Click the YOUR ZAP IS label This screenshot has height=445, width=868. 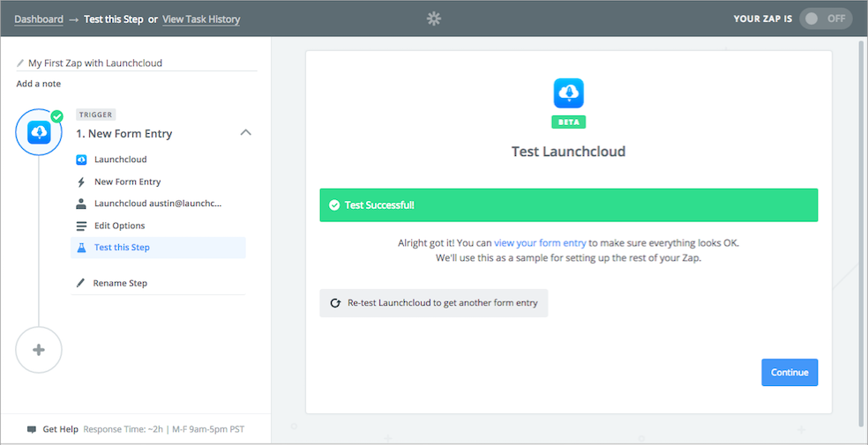tap(763, 19)
